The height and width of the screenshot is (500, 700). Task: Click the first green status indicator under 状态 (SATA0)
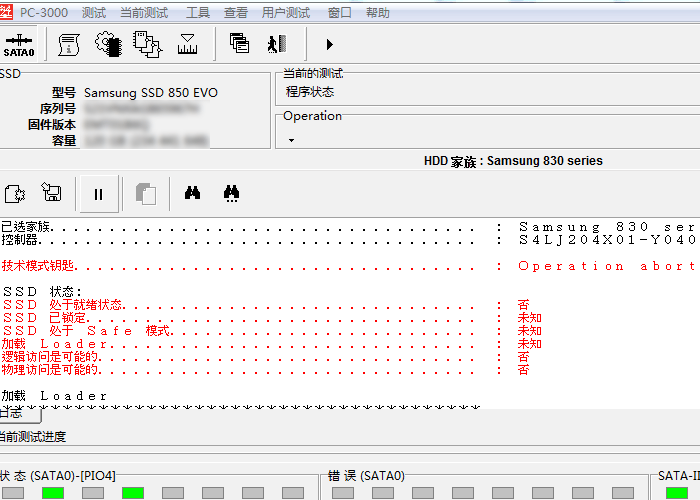point(53,493)
